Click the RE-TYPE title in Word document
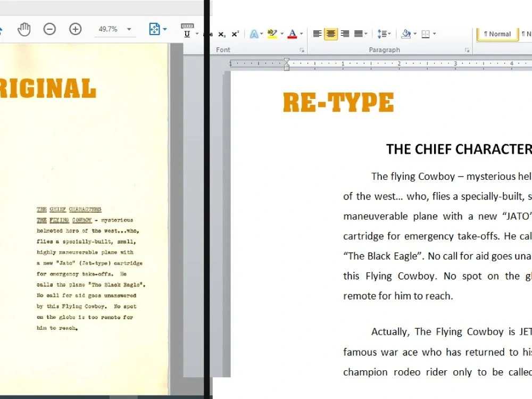Image resolution: width=532 pixels, height=399 pixels. (x=338, y=103)
